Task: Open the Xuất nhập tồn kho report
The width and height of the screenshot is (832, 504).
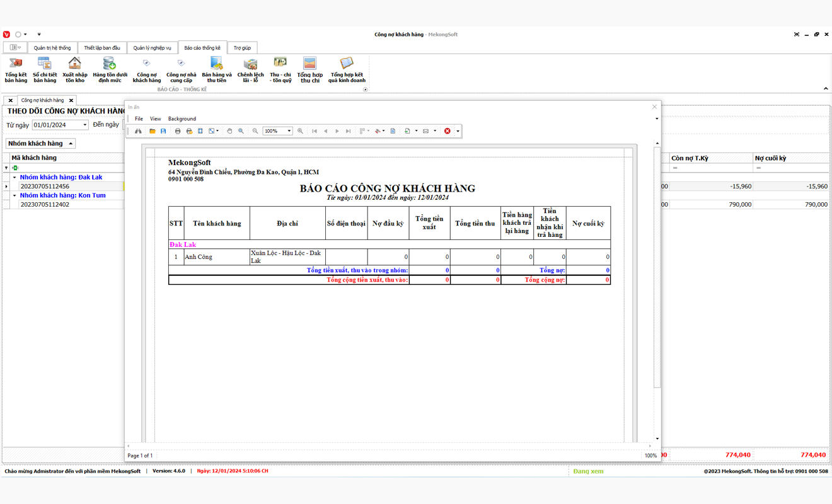Action: pos(75,69)
